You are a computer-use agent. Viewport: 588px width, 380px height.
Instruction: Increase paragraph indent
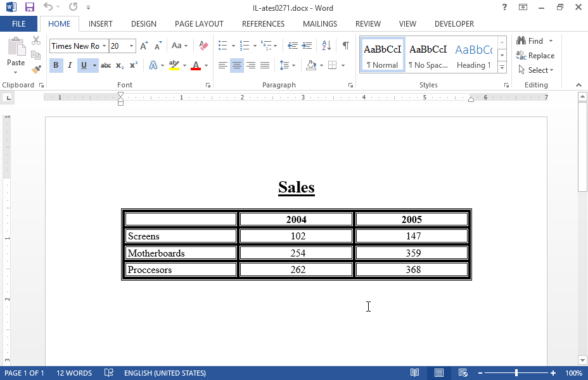coord(307,46)
